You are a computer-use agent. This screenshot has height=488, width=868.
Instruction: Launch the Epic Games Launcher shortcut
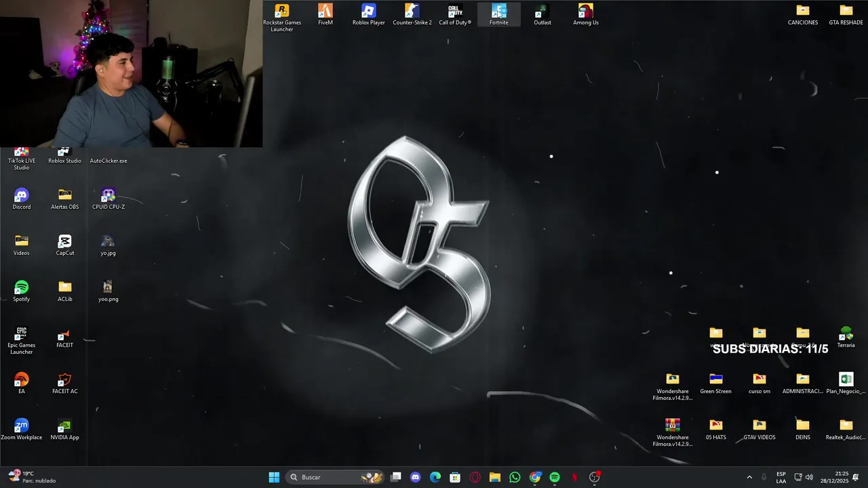click(x=22, y=341)
